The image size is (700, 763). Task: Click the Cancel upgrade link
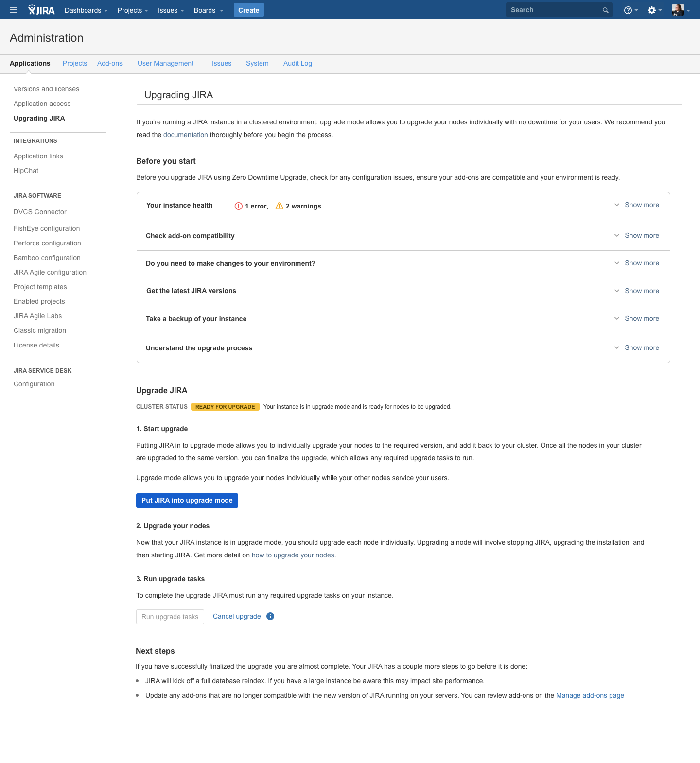[237, 617]
